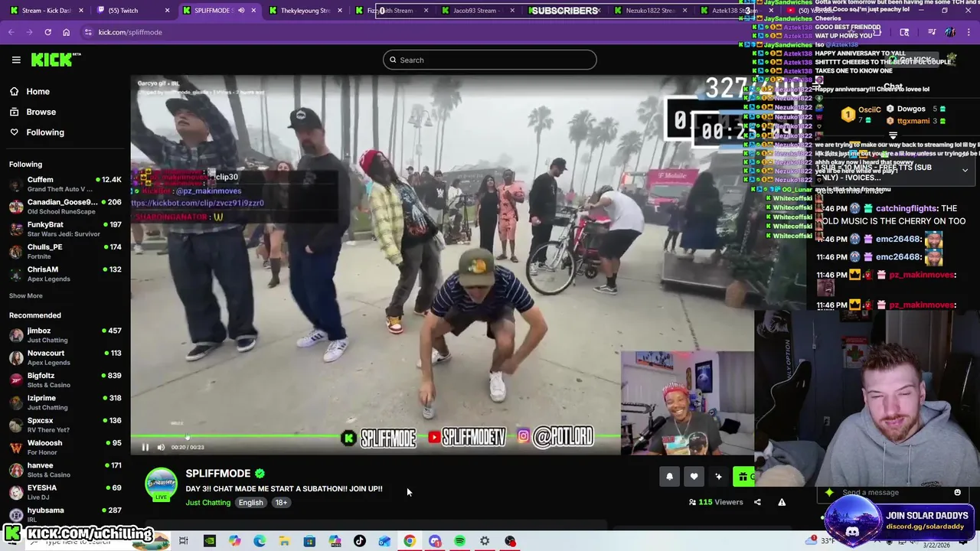The width and height of the screenshot is (980, 551).
Task: Click the sparkle subscribe icon button
Action: [x=718, y=477]
